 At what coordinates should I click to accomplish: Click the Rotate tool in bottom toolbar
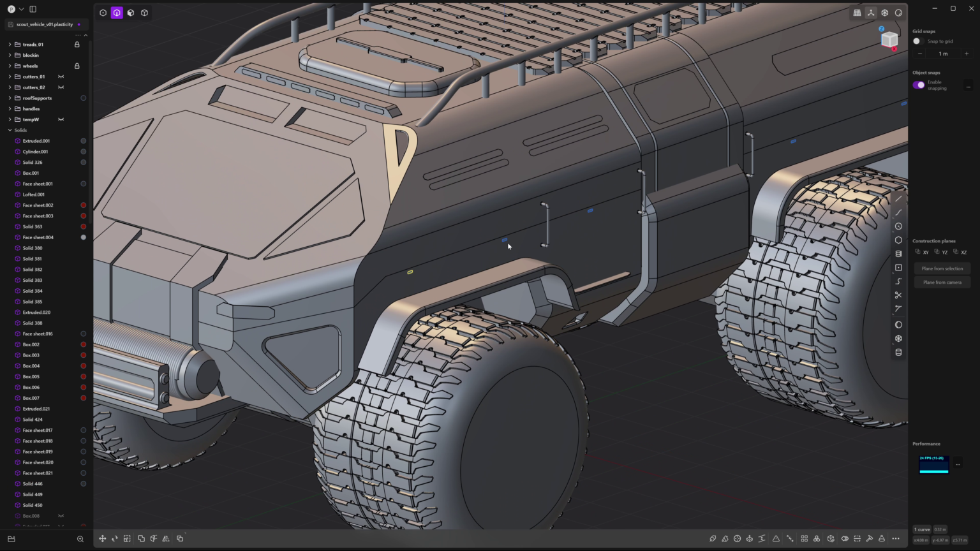(x=115, y=539)
